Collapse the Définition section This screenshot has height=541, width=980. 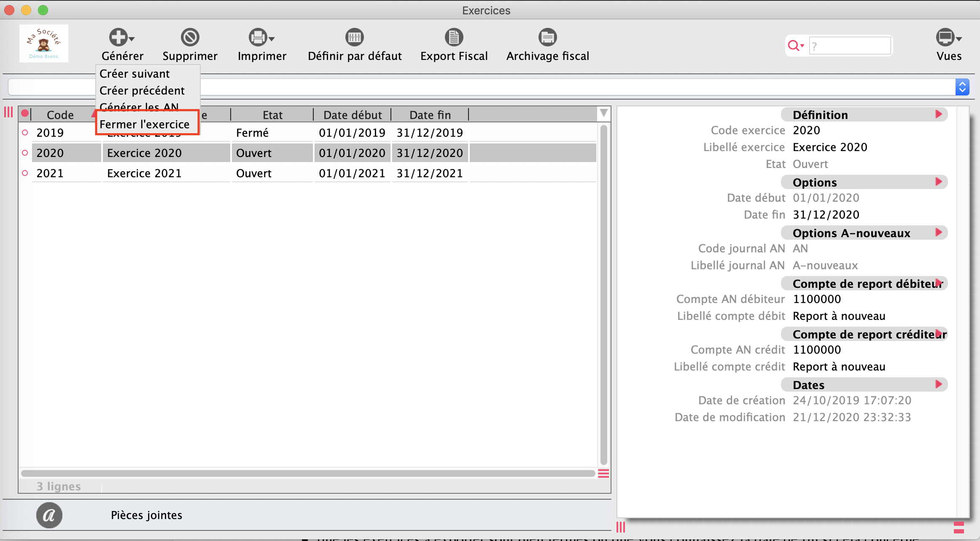click(x=939, y=114)
